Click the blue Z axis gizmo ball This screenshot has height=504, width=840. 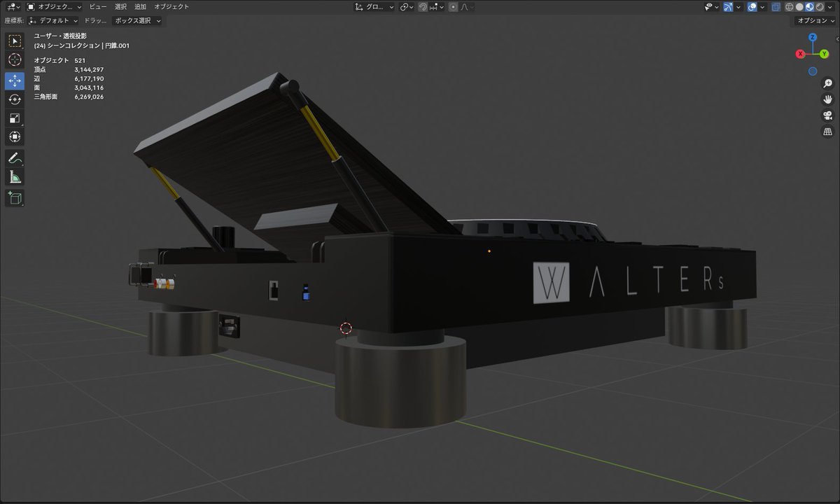click(x=813, y=38)
